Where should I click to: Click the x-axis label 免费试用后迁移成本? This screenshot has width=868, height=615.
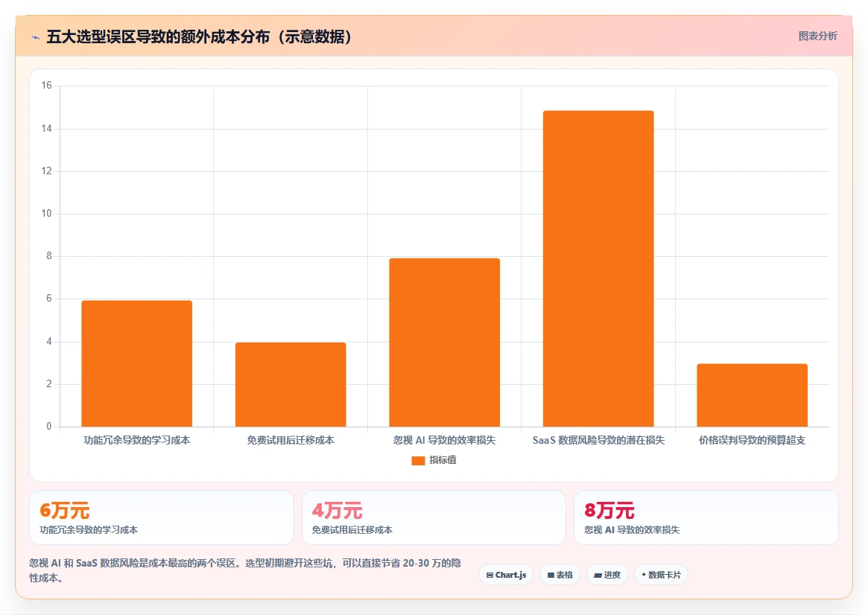click(x=291, y=440)
